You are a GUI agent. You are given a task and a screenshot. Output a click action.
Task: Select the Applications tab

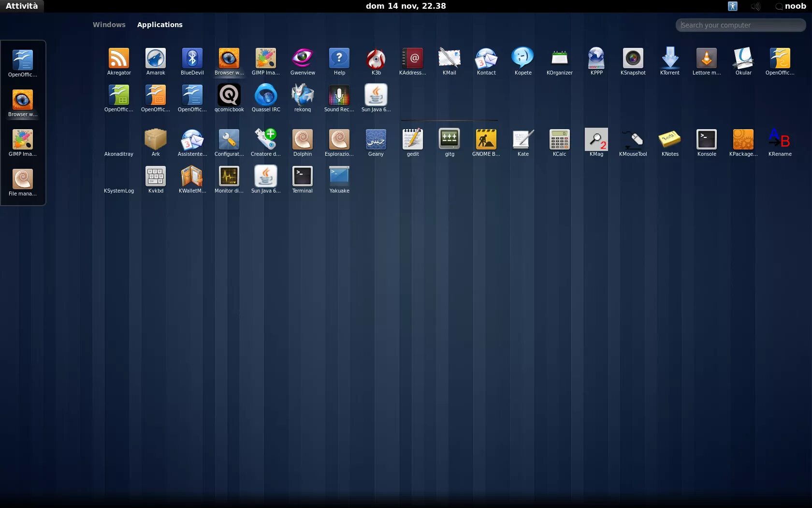coord(160,25)
